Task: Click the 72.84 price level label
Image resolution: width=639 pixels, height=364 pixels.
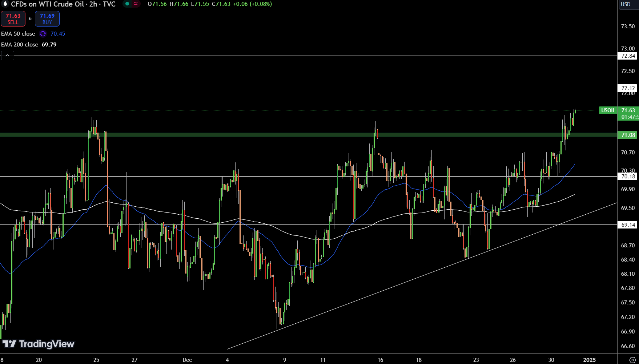Action: pos(628,56)
